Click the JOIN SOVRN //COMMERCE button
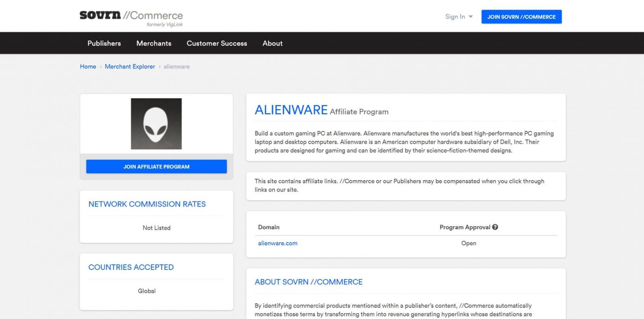The image size is (644, 319). 521,17
